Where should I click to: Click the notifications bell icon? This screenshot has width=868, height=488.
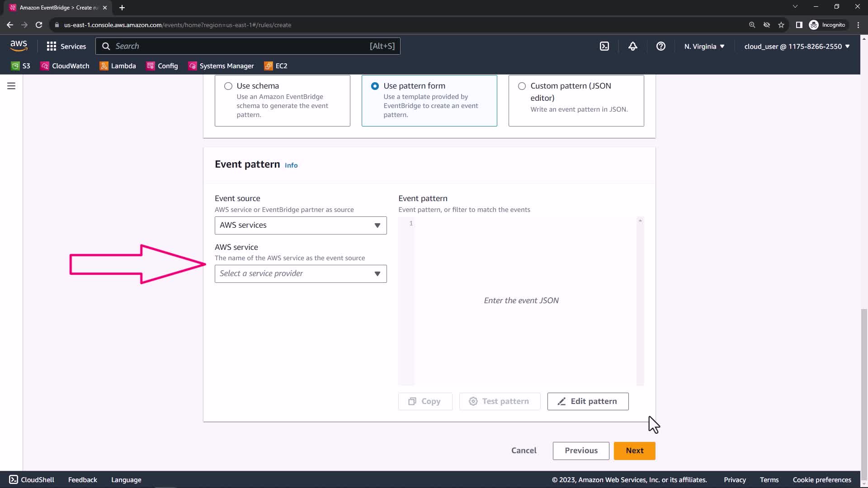[x=632, y=46]
